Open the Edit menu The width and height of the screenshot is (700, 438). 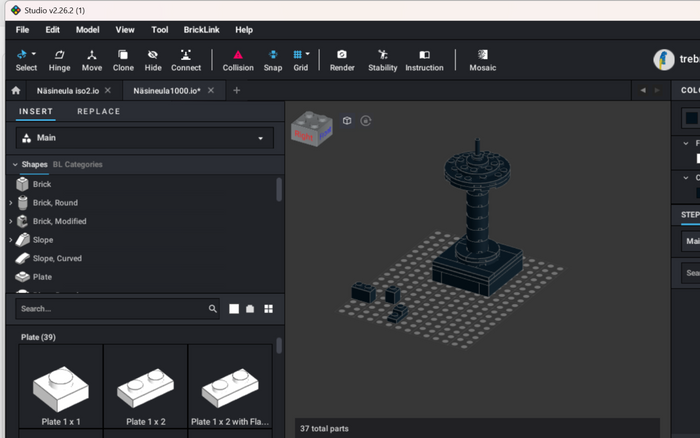coord(52,30)
